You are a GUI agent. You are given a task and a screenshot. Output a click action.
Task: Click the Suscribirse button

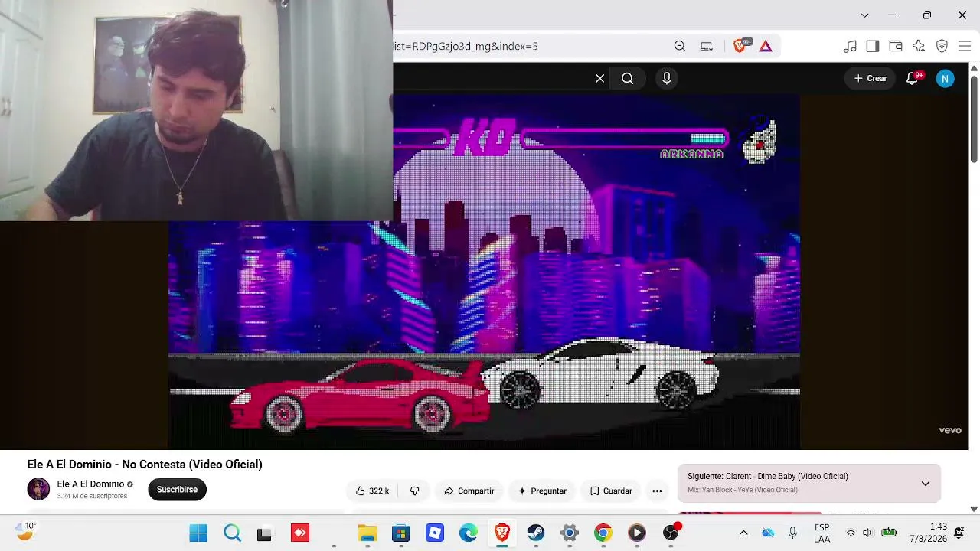tap(177, 490)
